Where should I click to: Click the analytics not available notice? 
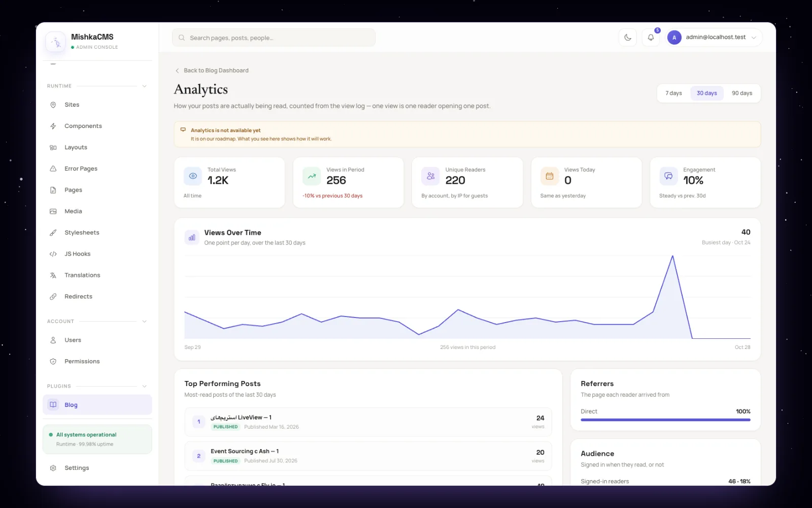(467, 134)
